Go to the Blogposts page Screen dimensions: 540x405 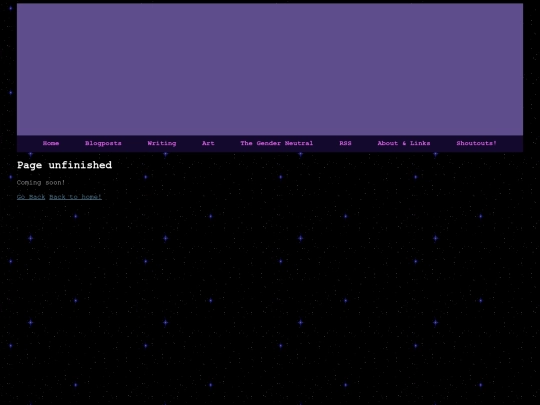[103, 143]
